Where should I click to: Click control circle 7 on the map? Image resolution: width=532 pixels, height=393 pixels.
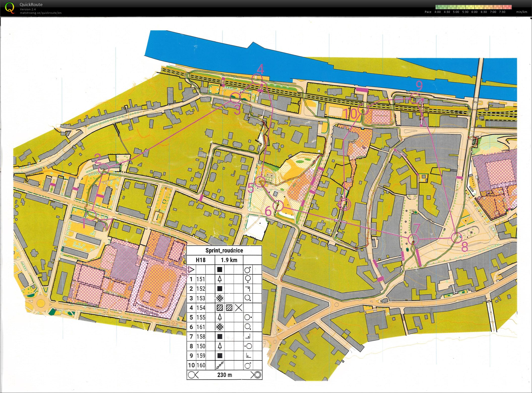click(413, 239)
